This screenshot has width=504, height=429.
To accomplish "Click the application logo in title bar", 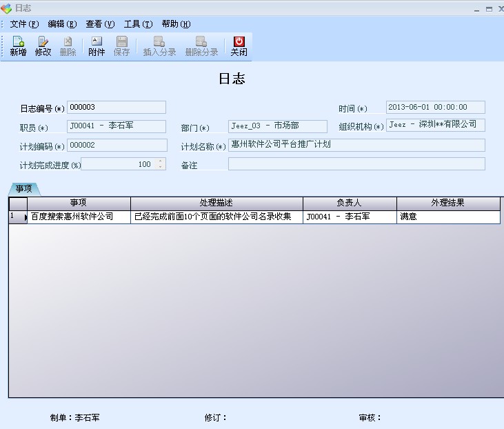I will (6, 9).
